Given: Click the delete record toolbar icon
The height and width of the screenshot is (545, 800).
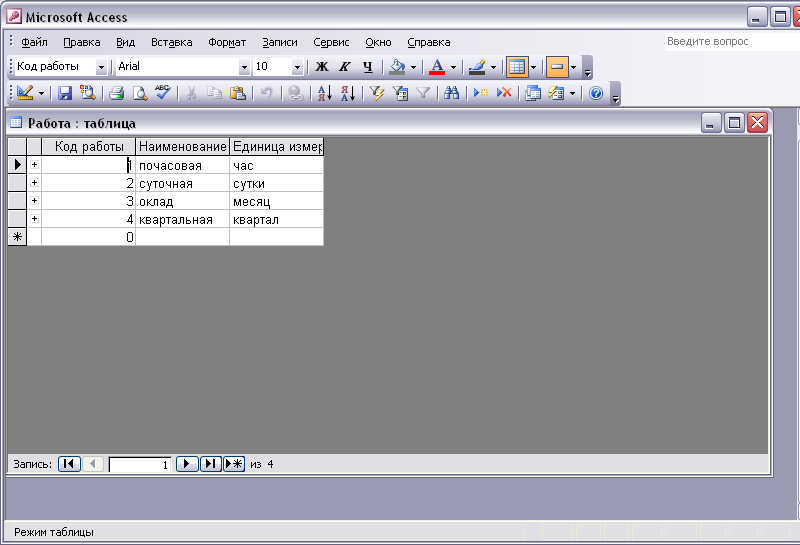Looking at the screenshot, I should [x=504, y=93].
